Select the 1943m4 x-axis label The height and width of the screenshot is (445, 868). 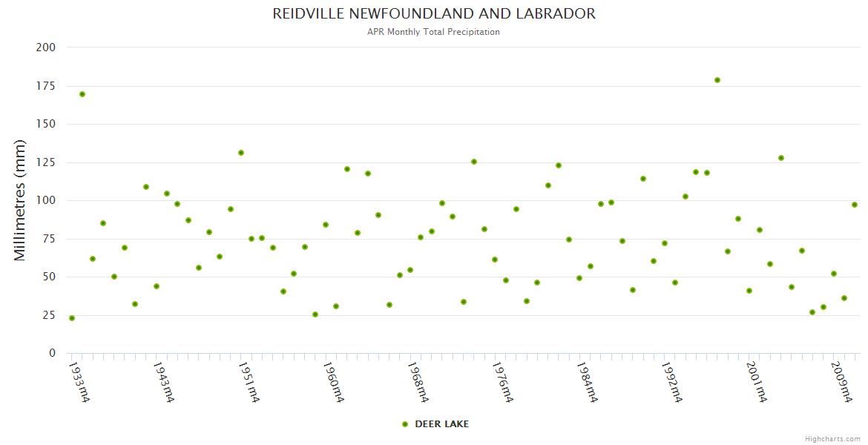[164, 382]
